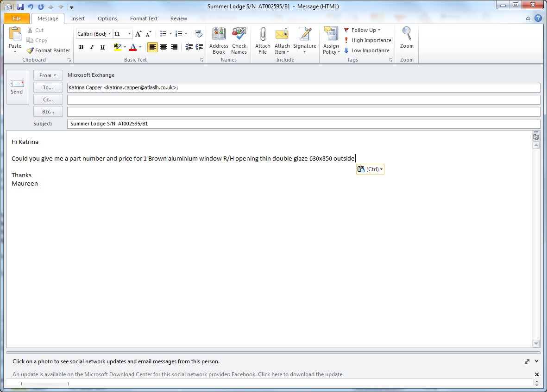The image size is (547, 392).
Task: Click the message body scroll-down arrow
Action: pyautogui.click(x=536, y=343)
